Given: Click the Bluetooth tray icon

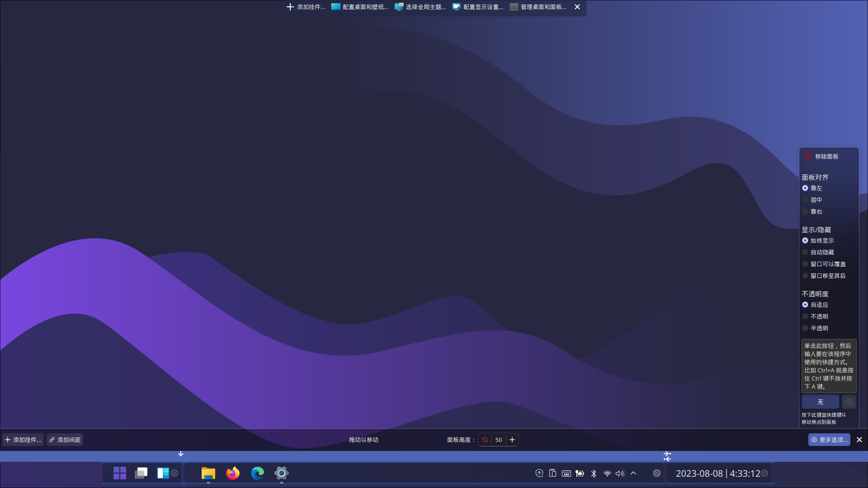Looking at the screenshot, I should (x=594, y=473).
